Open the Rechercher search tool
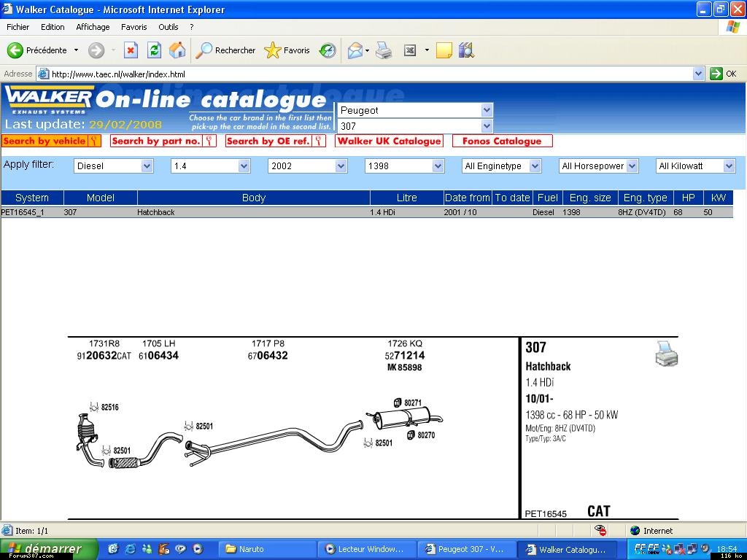Image resolution: width=747 pixels, height=560 pixels. pyautogui.click(x=226, y=50)
